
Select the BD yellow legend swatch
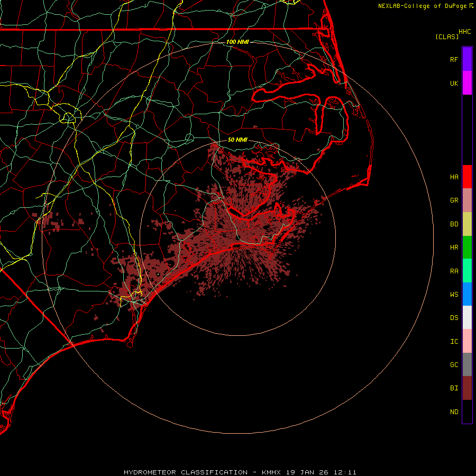(x=467, y=224)
